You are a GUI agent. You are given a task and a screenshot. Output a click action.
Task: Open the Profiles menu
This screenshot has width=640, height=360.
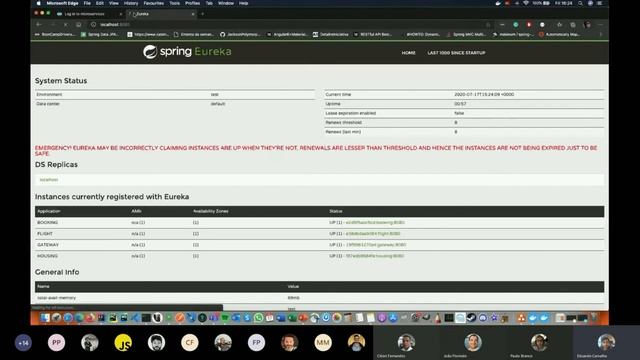[x=193, y=3]
